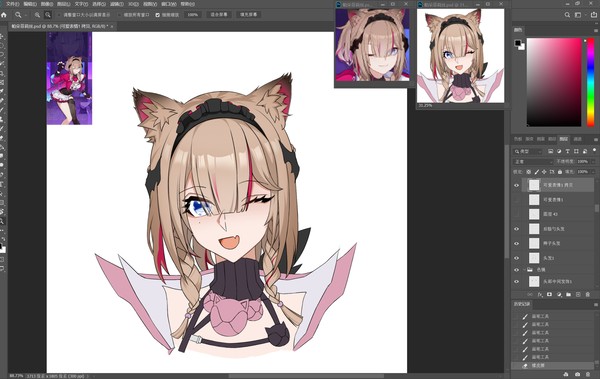Click the history new snapshot camera icon
This screenshot has width=600, height=379.
click(577, 374)
